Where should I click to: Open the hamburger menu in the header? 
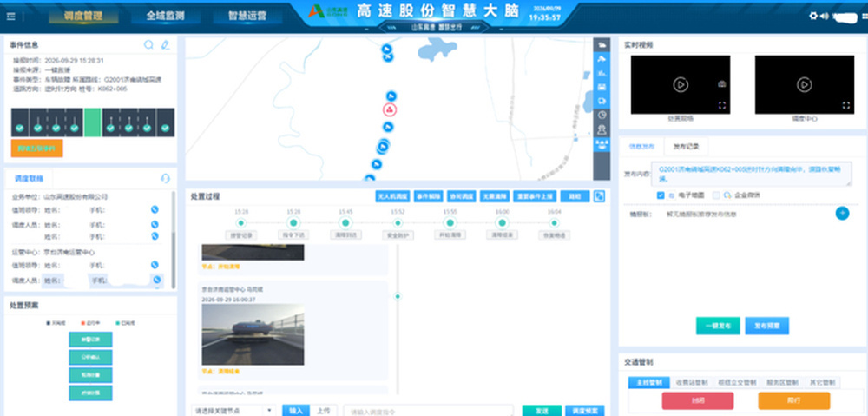11,16
